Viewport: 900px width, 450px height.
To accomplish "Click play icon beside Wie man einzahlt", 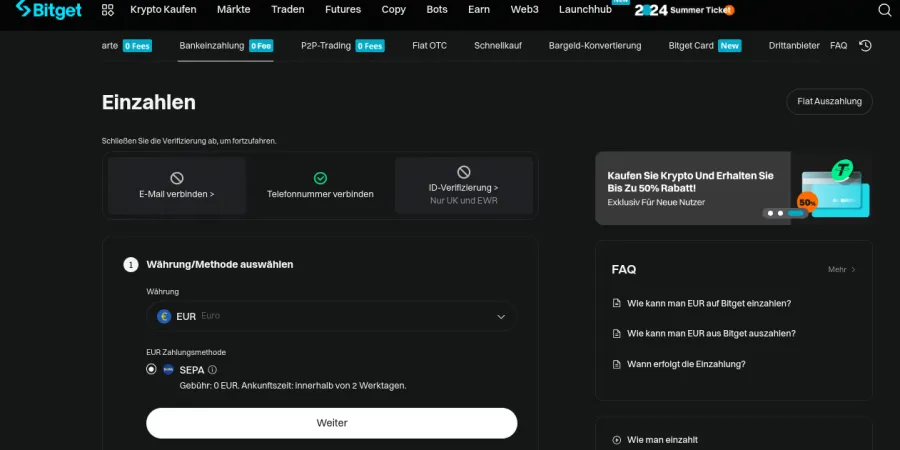I will (x=616, y=440).
